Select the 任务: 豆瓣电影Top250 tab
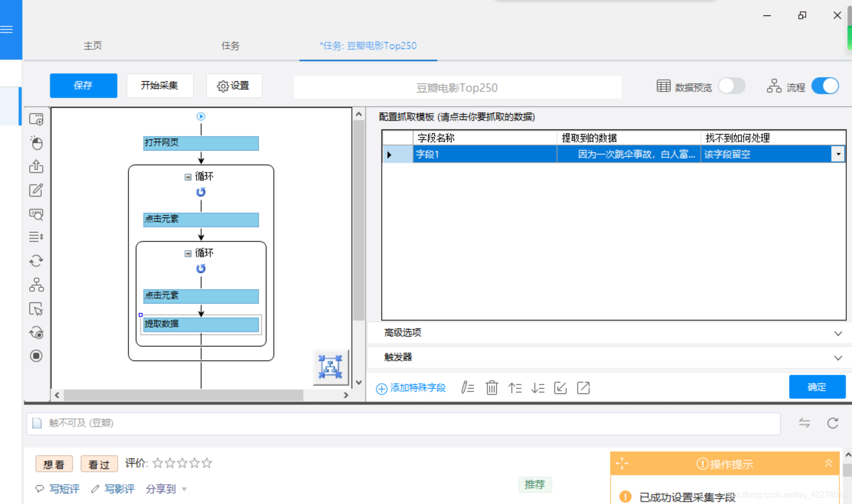 [368, 46]
